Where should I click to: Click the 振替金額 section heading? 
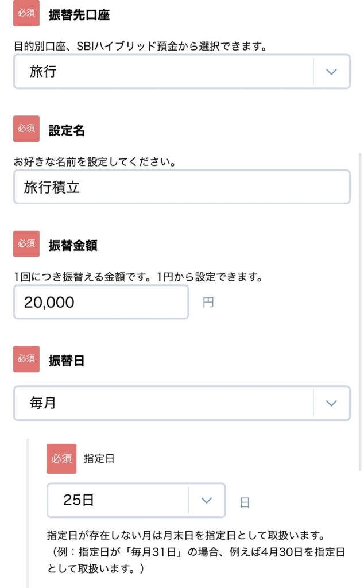tap(73, 245)
